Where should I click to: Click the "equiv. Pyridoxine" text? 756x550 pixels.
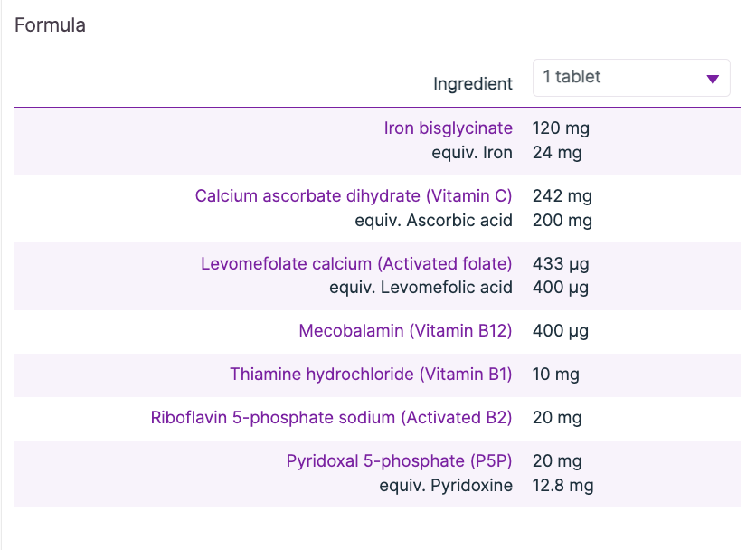[446, 486]
